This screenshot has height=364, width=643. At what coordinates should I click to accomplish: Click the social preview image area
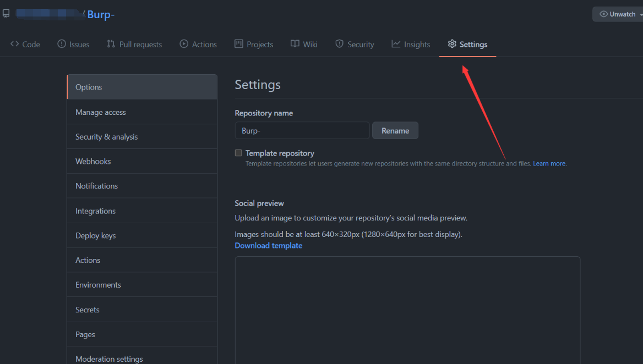(407, 310)
